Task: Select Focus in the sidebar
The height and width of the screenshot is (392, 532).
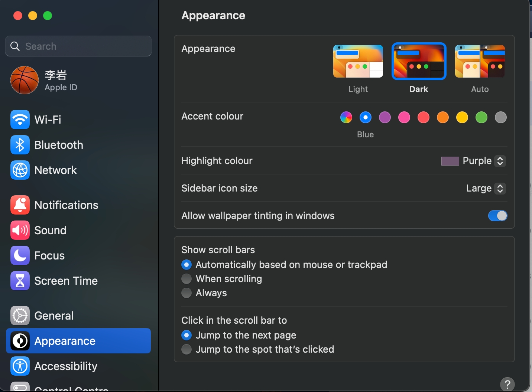Action: [50, 255]
